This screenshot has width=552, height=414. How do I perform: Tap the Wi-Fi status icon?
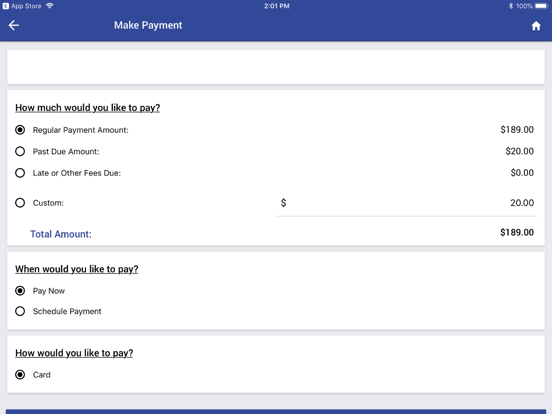click(50, 6)
